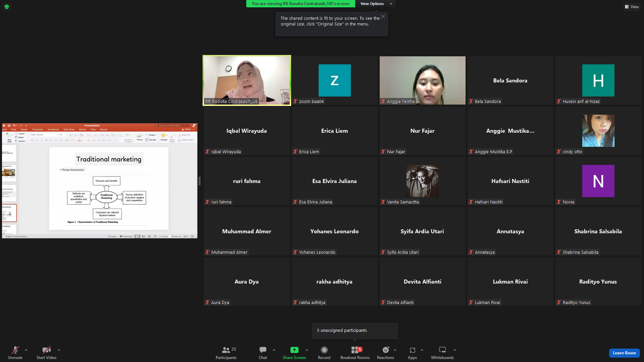Open the View layout menu at top right
Image resolution: width=644 pixels, height=362 pixels.
point(632,7)
